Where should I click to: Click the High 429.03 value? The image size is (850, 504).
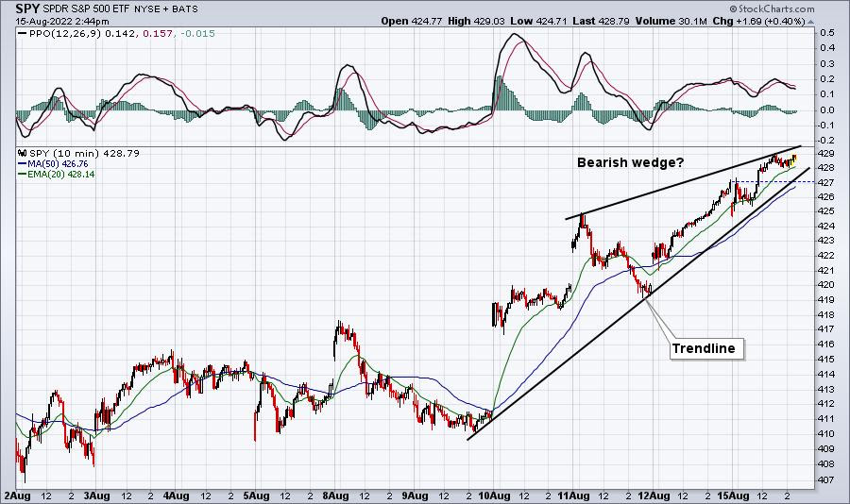click(475, 21)
